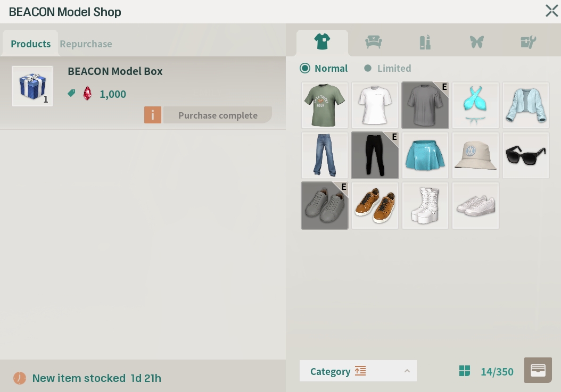Click the Purchase complete button
This screenshot has height=392, width=561.
pyautogui.click(x=218, y=115)
